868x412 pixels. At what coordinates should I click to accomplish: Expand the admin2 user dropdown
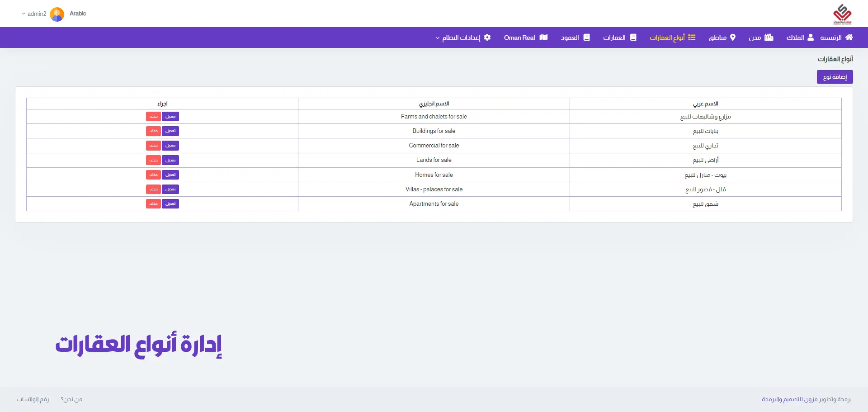coord(24,14)
